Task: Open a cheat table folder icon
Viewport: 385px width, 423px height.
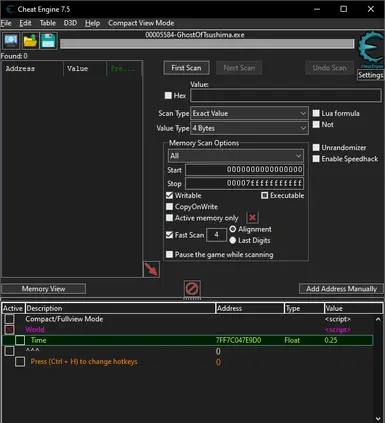Action: coord(30,41)
